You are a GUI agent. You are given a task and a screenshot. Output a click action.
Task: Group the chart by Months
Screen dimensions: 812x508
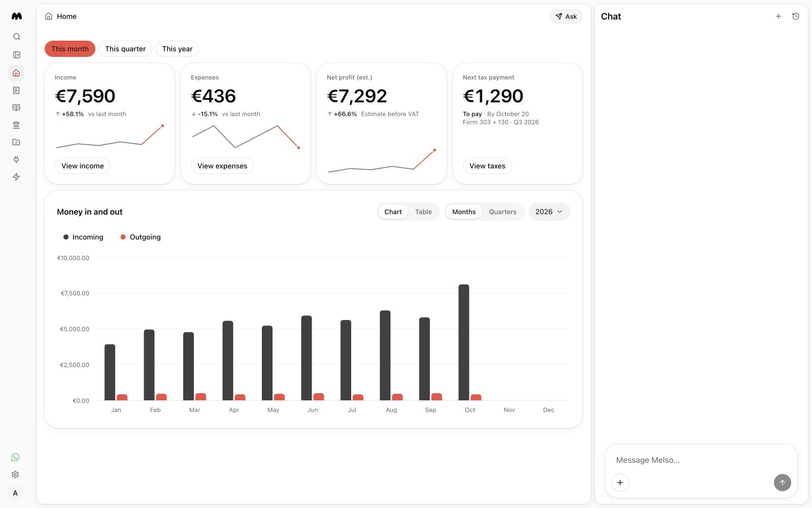[464, 212]
